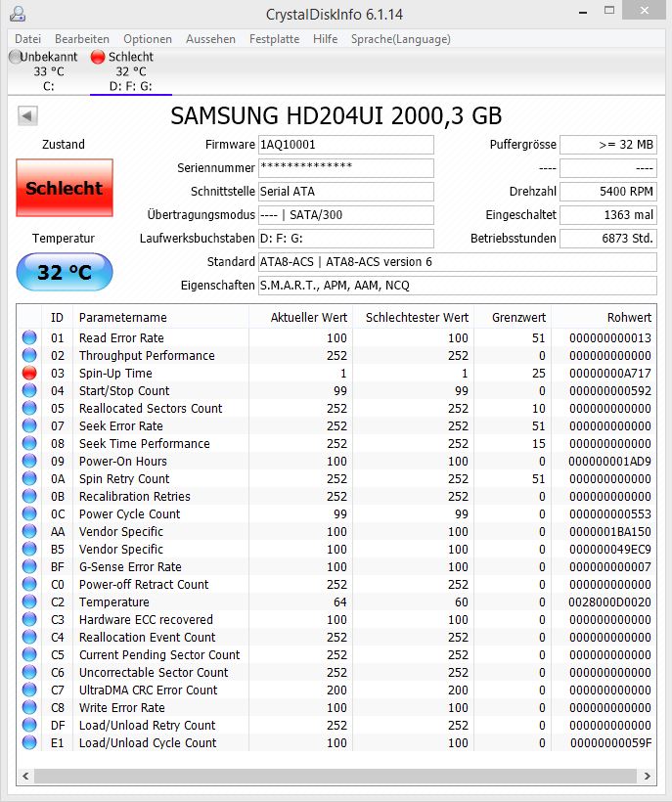Click the Laufwerksbuchstaben D: F: G: field
The height and width of the screenshot is (802, 672).
coord(345,239)
